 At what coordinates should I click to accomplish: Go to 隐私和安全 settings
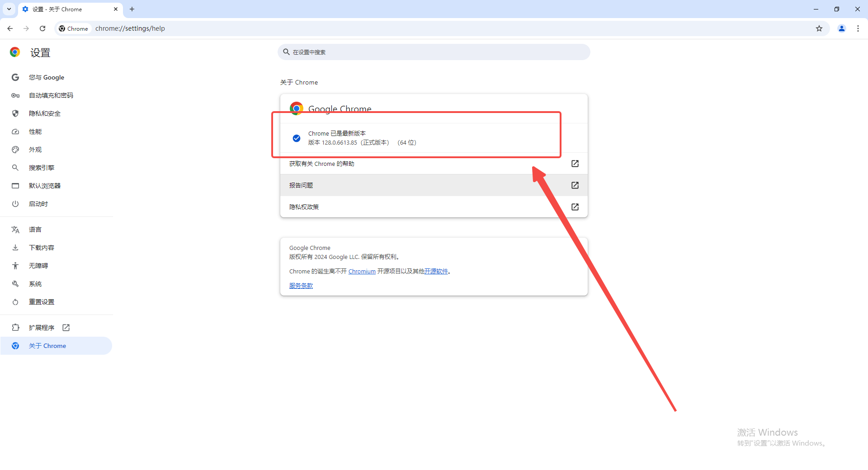tap(57, 113)
